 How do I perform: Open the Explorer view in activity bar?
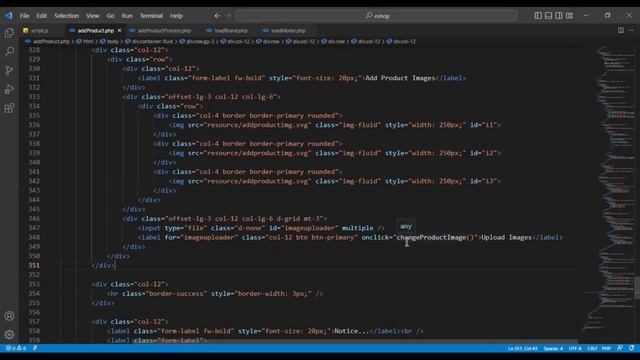(9, 33)
